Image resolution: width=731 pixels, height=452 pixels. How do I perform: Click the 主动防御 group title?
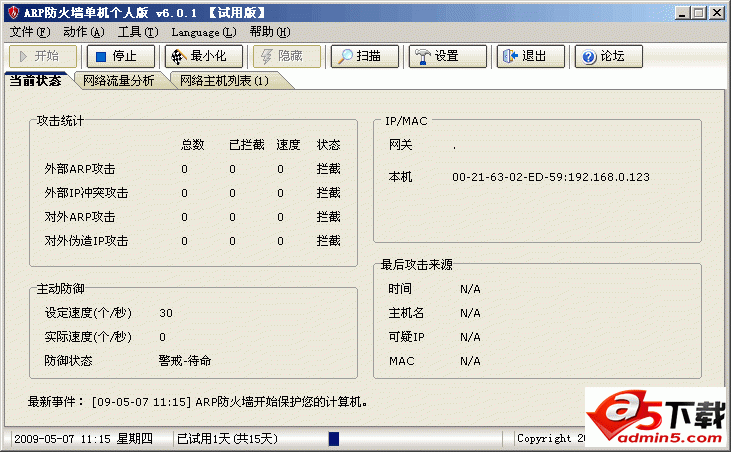(61, 289)
